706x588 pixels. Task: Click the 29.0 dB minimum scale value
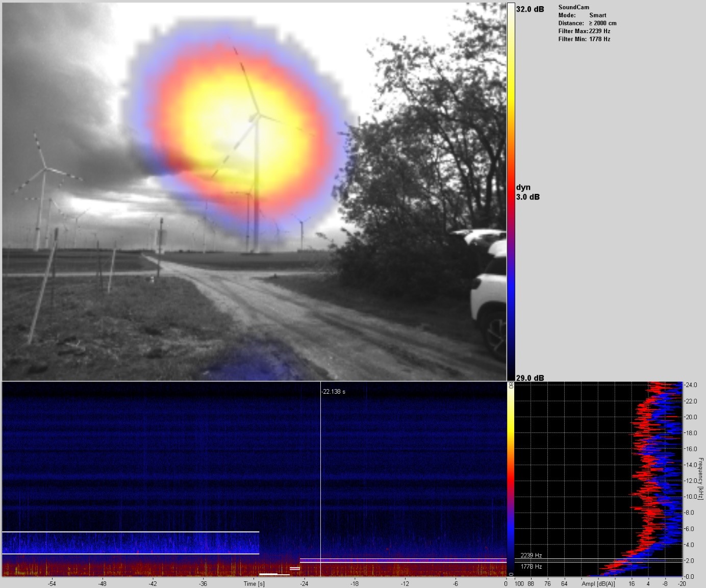[x=530, y=378]
